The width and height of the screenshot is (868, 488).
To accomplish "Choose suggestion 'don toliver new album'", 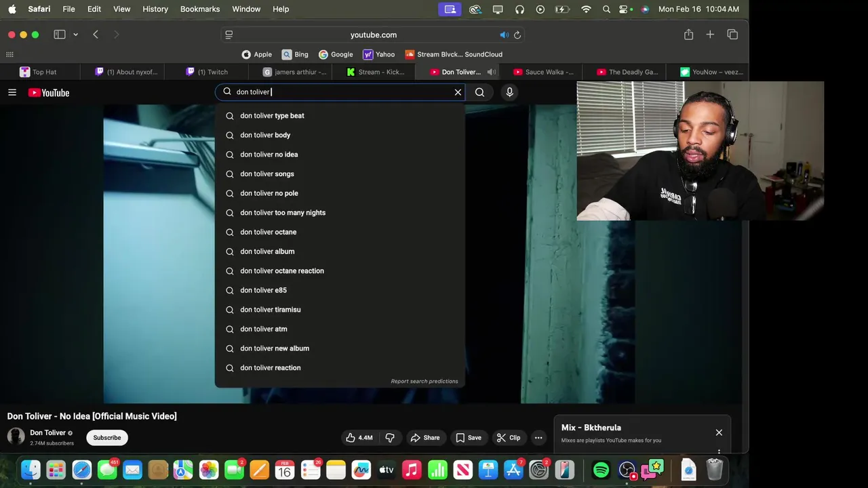I will [340, 348].
